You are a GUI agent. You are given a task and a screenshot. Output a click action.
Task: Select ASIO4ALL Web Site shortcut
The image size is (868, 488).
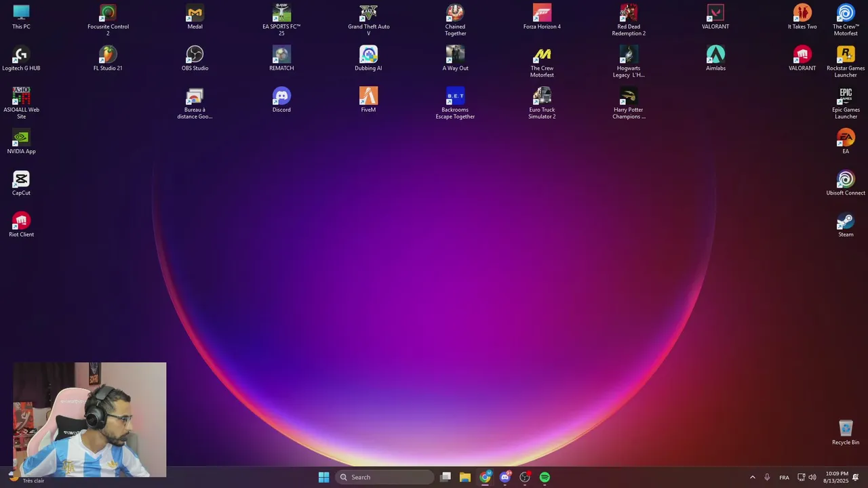[21, 103]
